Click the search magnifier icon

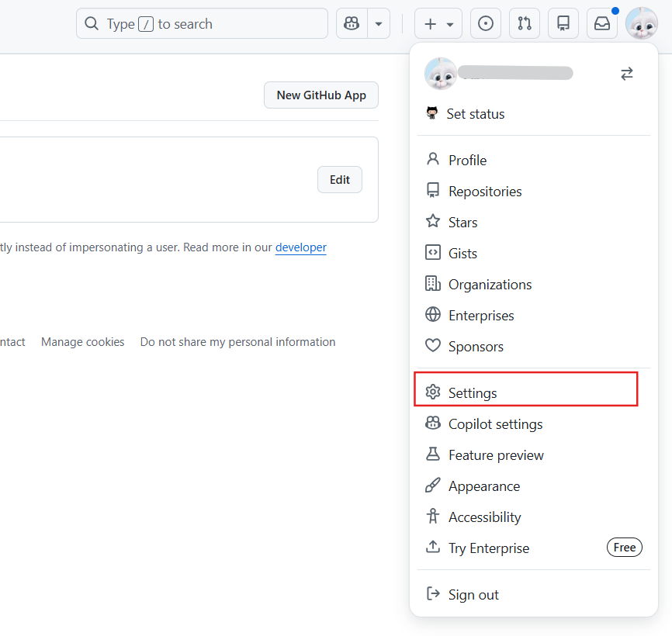(x=92, y=23)
